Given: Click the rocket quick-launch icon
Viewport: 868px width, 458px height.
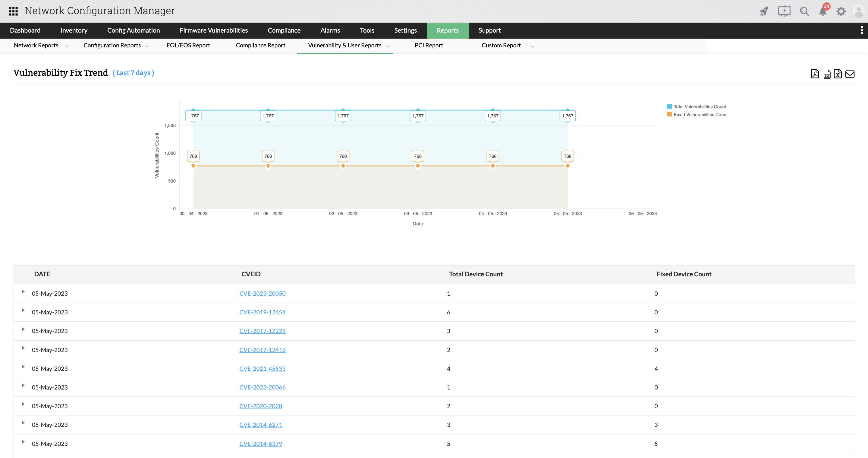Looking at the screenshot, I should point(764,11).
